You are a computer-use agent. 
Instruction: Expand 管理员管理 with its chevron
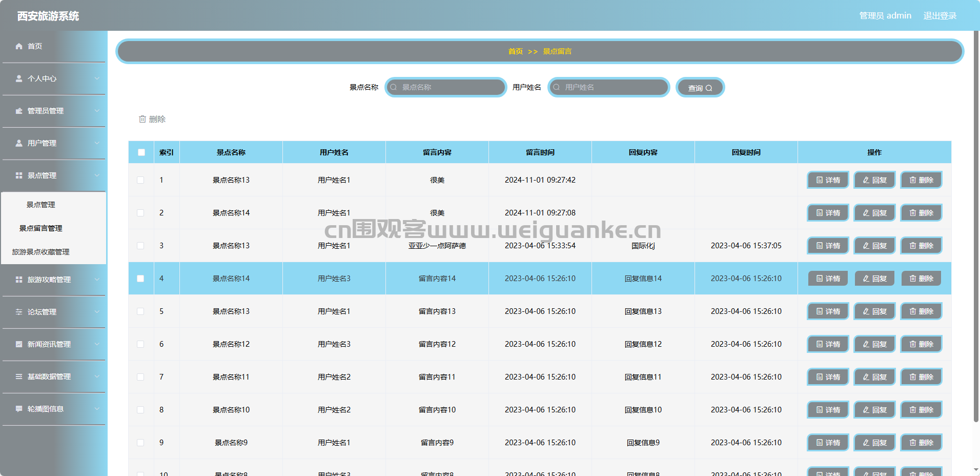click(97, 111)
